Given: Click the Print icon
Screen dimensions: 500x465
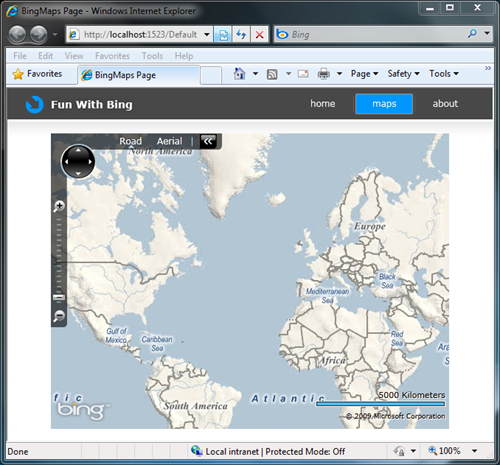Looking at the screenshot, I should point(324,74).
